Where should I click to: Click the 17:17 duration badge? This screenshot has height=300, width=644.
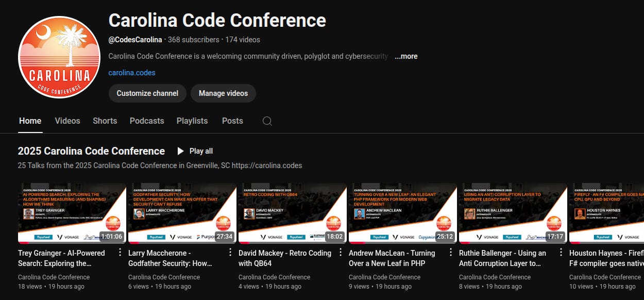tap(555, 237)
